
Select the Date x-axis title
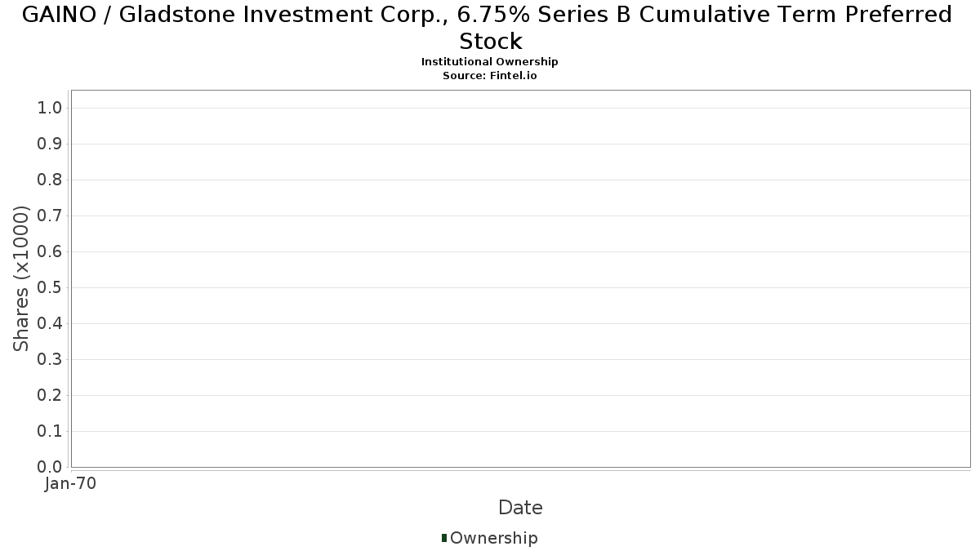(x=520, y=508)
